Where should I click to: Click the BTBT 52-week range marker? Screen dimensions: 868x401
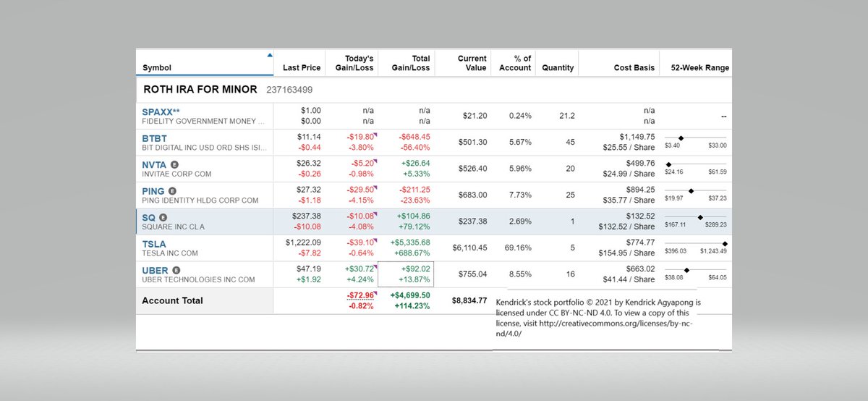(680, 138)
